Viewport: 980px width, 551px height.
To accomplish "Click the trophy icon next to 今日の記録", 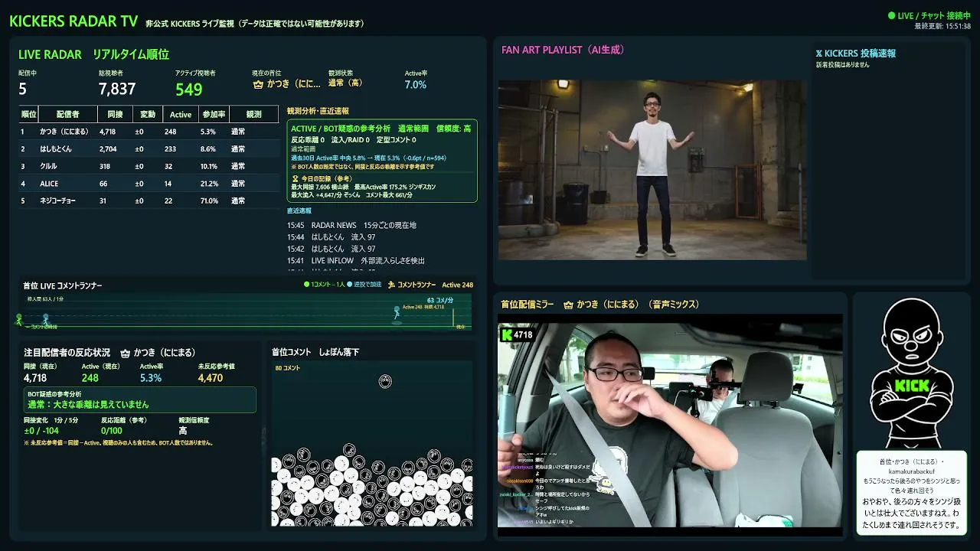I will click(x=295, y=178).
